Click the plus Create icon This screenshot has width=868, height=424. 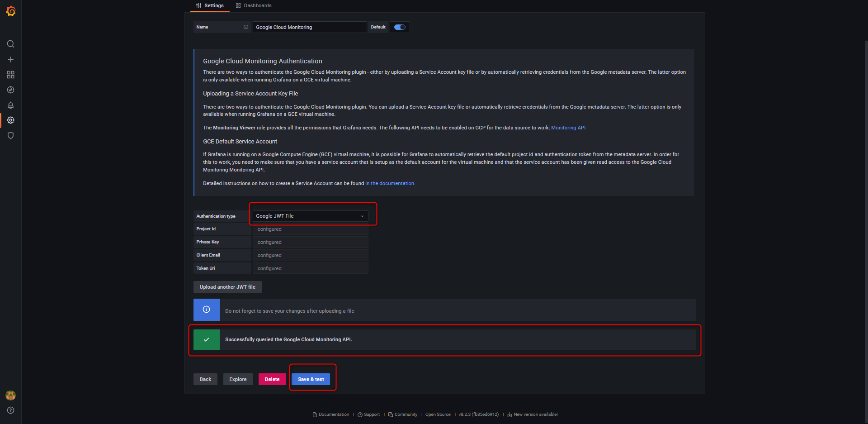click(10, 59)
